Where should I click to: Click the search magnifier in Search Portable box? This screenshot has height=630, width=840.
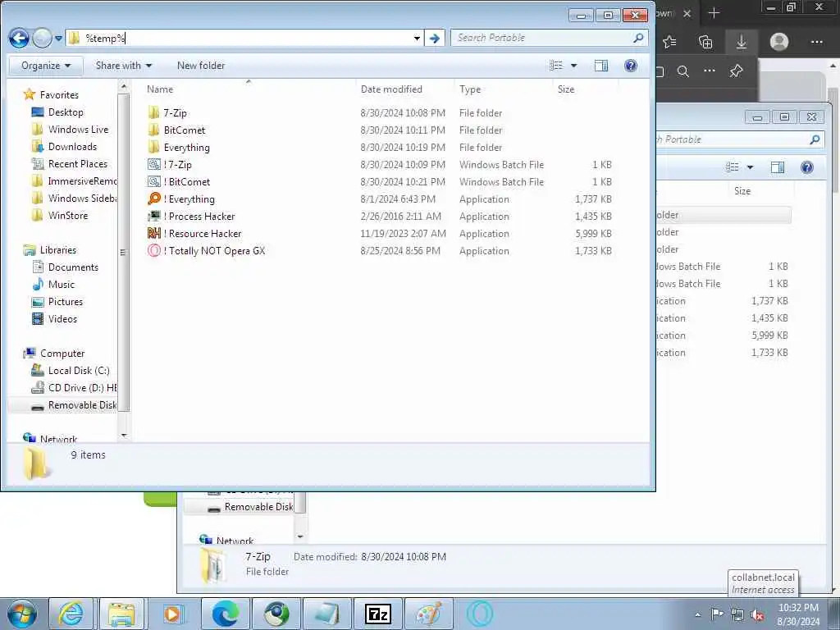point(637,38)
